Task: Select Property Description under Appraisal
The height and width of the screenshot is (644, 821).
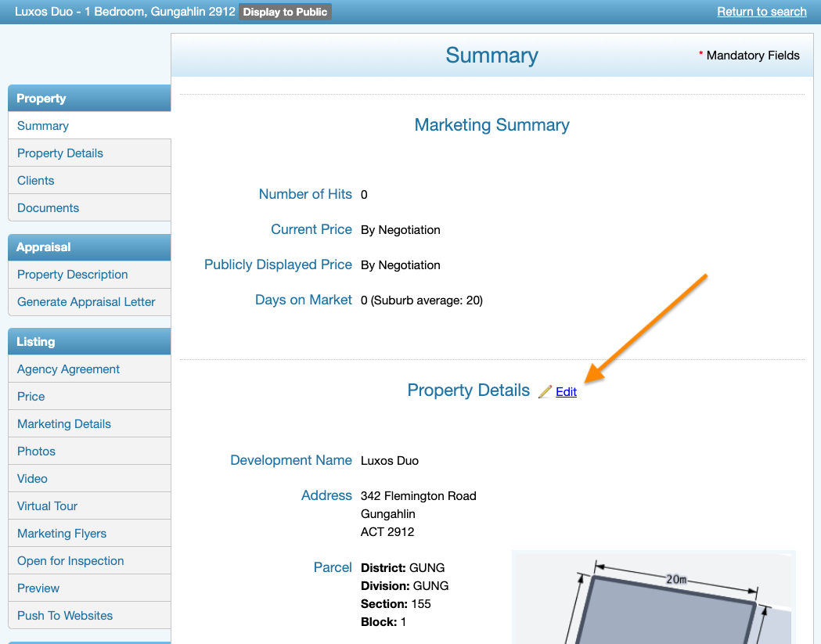Action: [73, 275]
